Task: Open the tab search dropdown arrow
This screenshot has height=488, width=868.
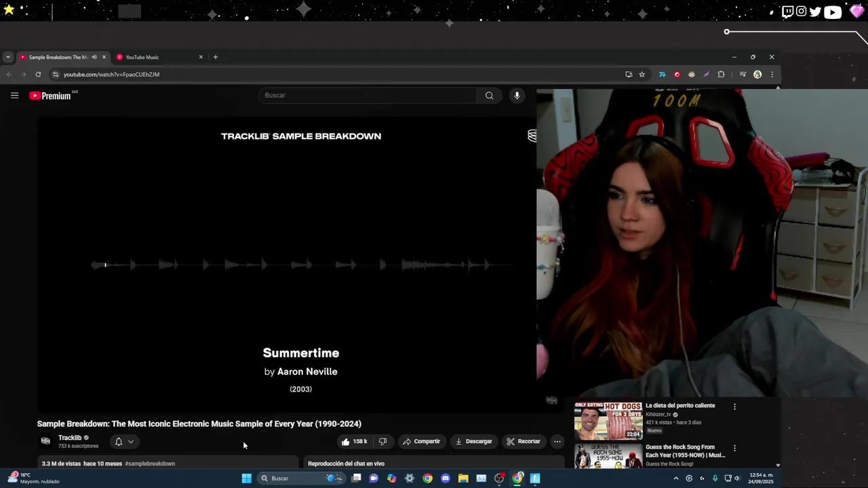Action: tap(7, 57)
